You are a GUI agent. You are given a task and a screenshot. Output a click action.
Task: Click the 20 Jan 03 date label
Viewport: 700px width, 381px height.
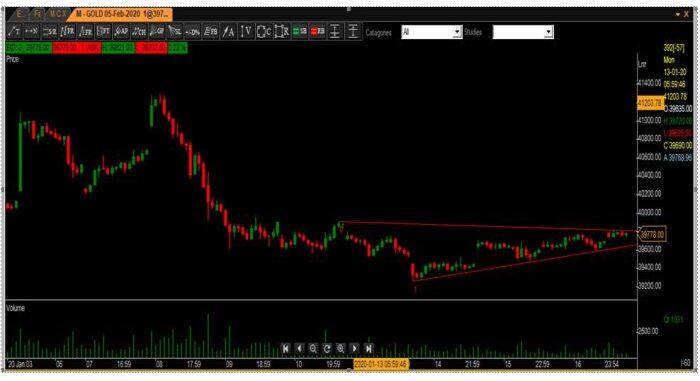20,364
